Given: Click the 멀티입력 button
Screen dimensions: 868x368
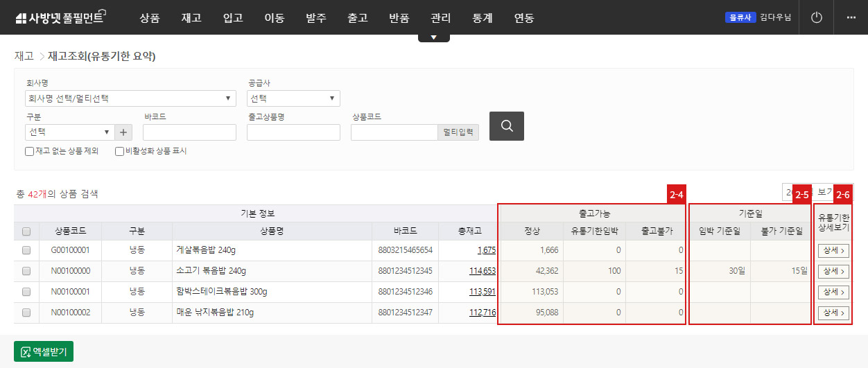Looking at the screenshot, I should (458, 132).
